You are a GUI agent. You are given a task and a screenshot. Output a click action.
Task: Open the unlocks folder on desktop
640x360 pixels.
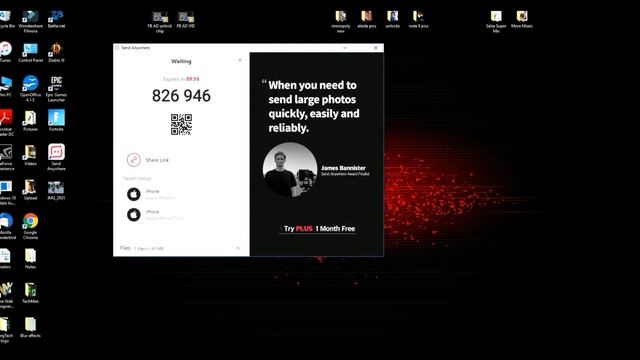click(393, 19)
